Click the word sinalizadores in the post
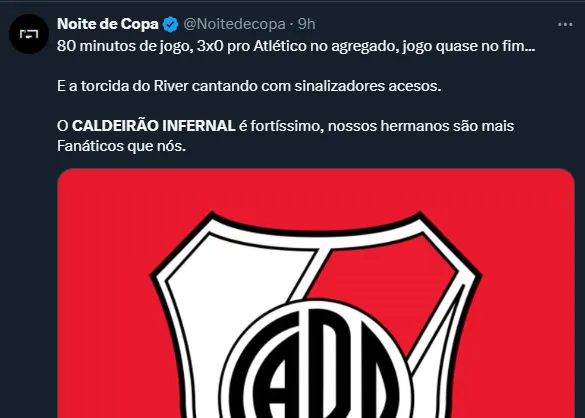585x418 pixels. [x=340, y=86]
